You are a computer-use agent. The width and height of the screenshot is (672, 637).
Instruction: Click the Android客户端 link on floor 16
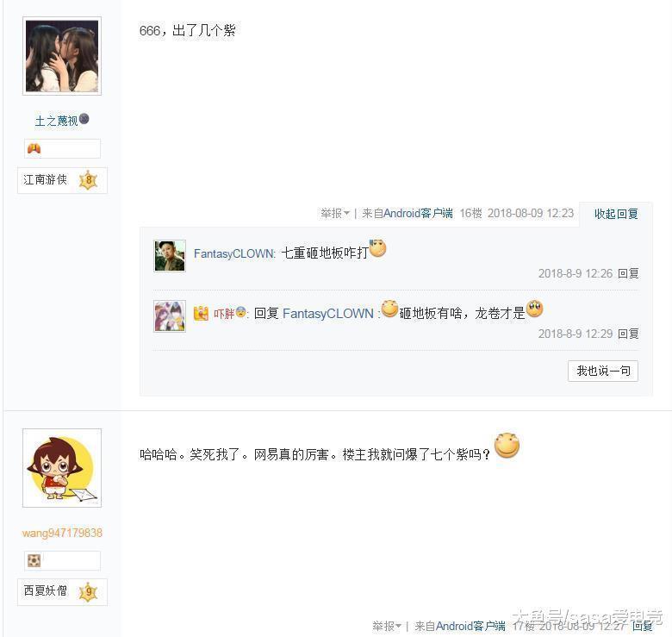418,213
